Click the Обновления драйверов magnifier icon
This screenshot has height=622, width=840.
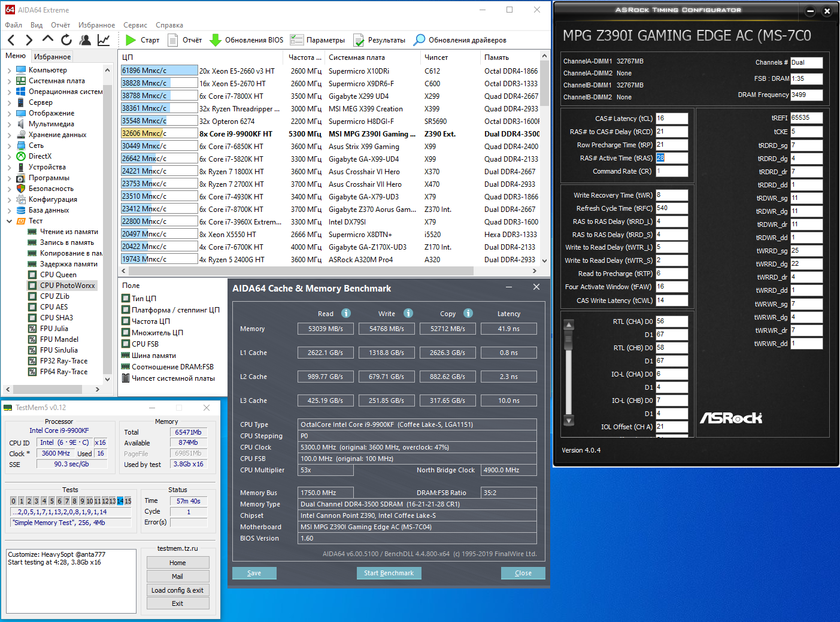tap(420, 40)
